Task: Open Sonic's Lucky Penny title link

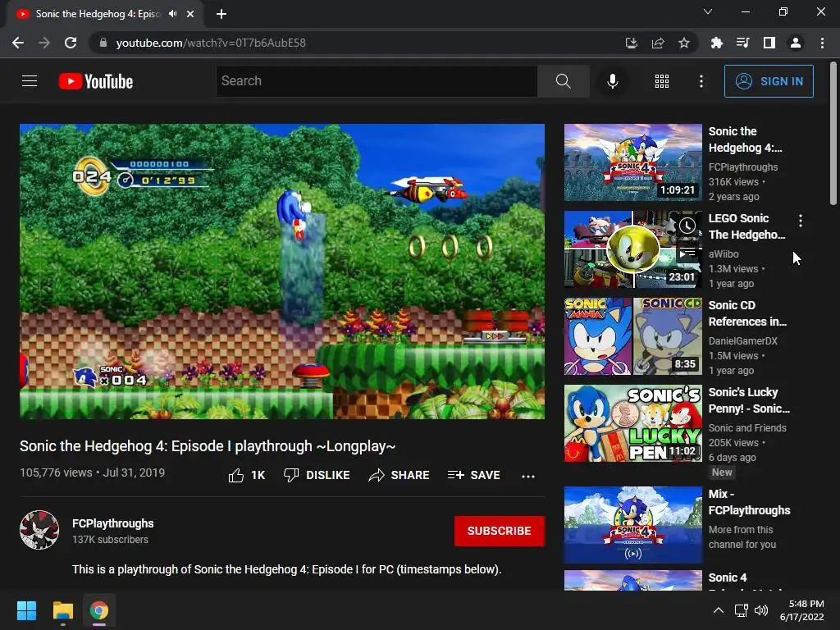Action: coord(749,400)
